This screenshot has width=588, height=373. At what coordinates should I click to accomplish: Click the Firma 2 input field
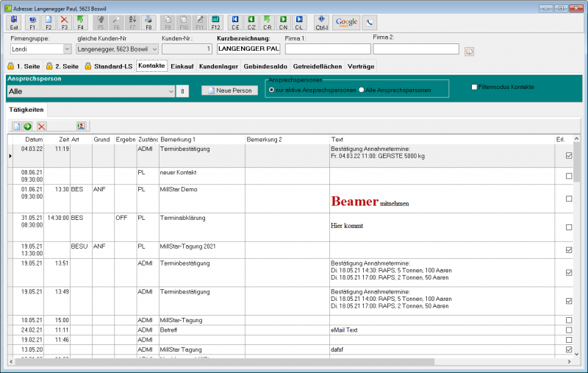tap(416, 49)
